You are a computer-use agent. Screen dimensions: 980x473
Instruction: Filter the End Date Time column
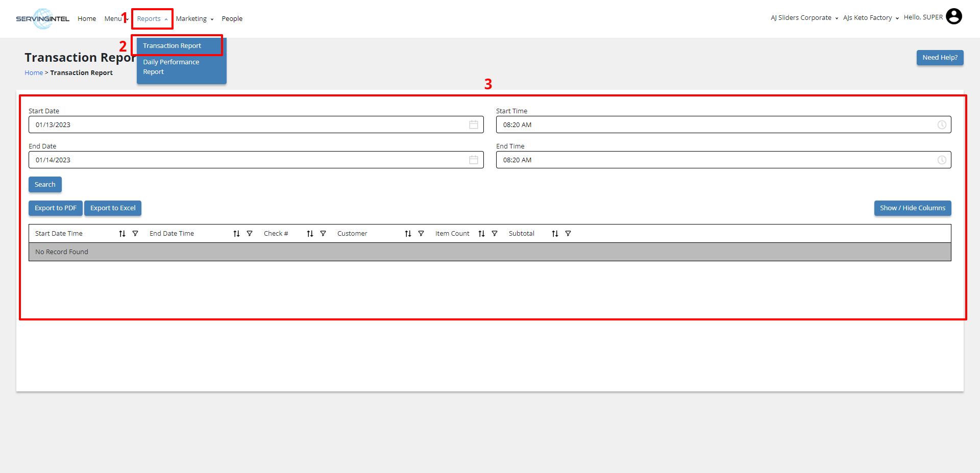point(250,234)
